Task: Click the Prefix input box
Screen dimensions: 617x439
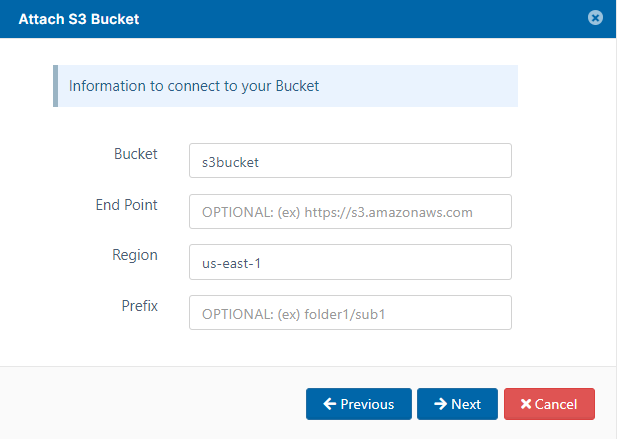Action: [x=350, y=313]
